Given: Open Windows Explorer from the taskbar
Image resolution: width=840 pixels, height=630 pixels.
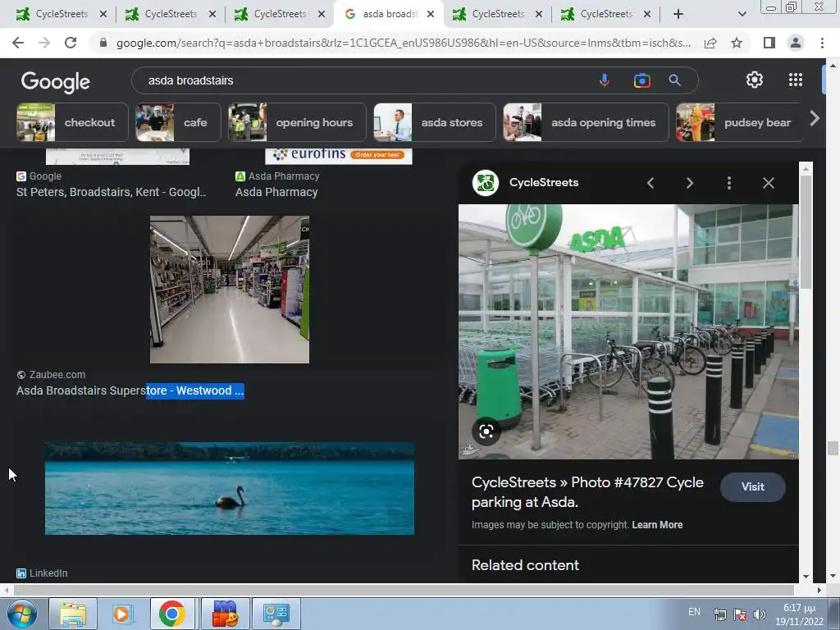Looking at the screenshot, I should point(73,614).
